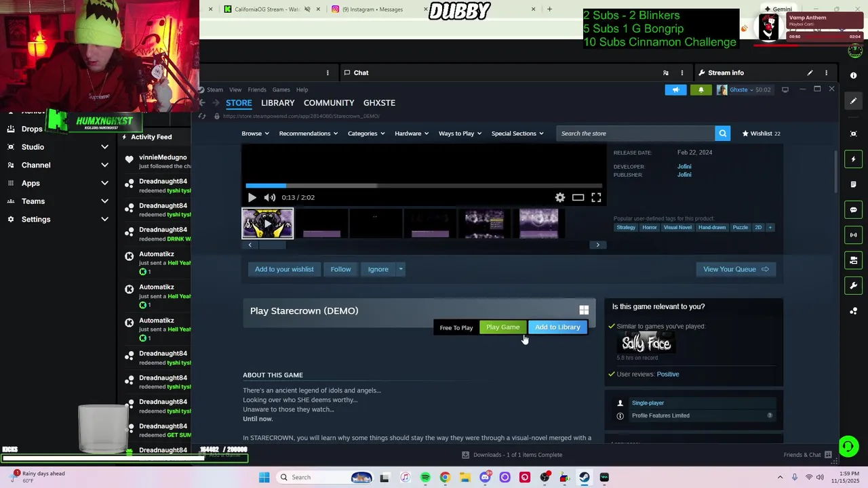Switch to the LIBRARY tab

tap(278, 103)
